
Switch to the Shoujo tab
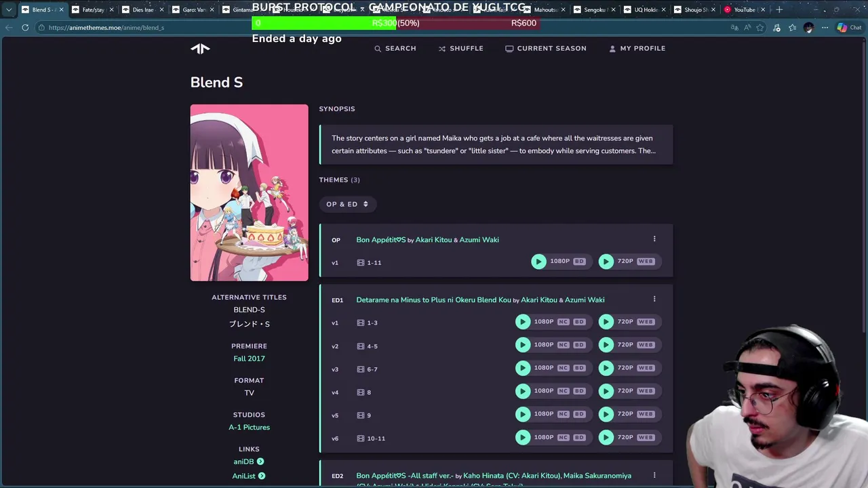coord(696,9)
